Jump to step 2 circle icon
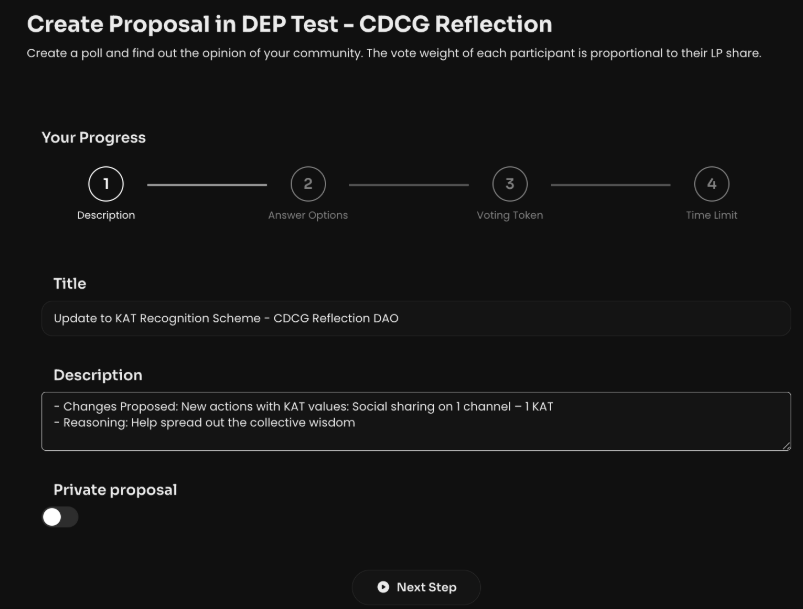The height and width of the screenshot is (609, 803). [308, 184]
